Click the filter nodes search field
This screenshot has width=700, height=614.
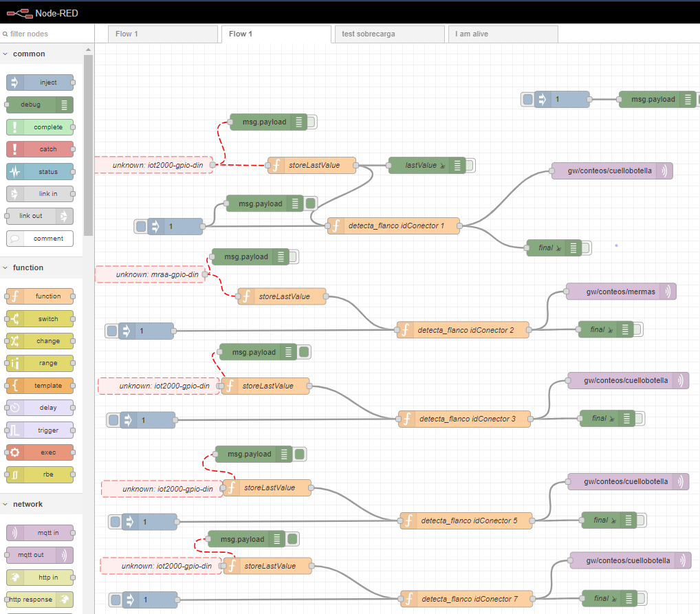pyautogui.click(x=48, y=34)
